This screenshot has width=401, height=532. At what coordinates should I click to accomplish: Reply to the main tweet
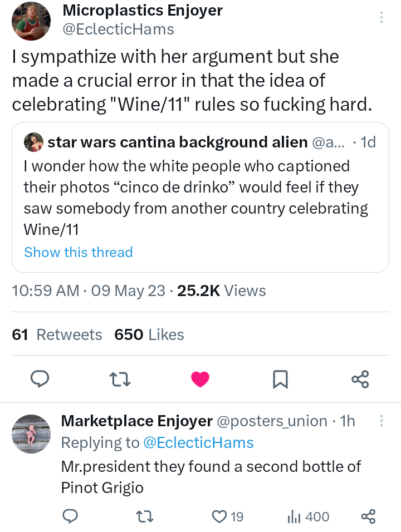(x=40, y=379)
